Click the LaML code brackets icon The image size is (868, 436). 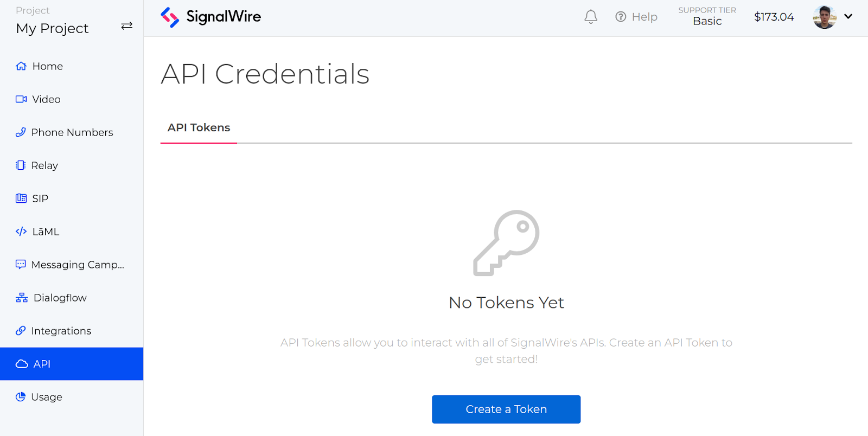tap(21, 232)
